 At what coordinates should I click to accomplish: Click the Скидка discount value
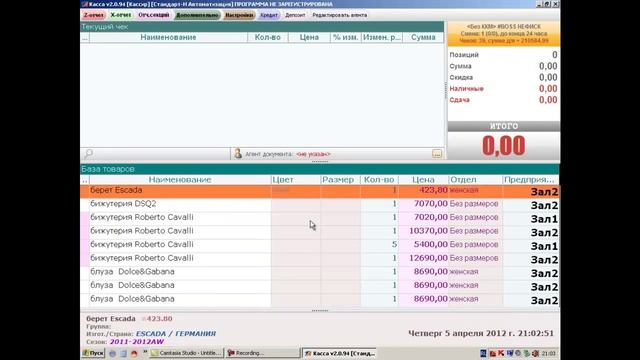548,78
